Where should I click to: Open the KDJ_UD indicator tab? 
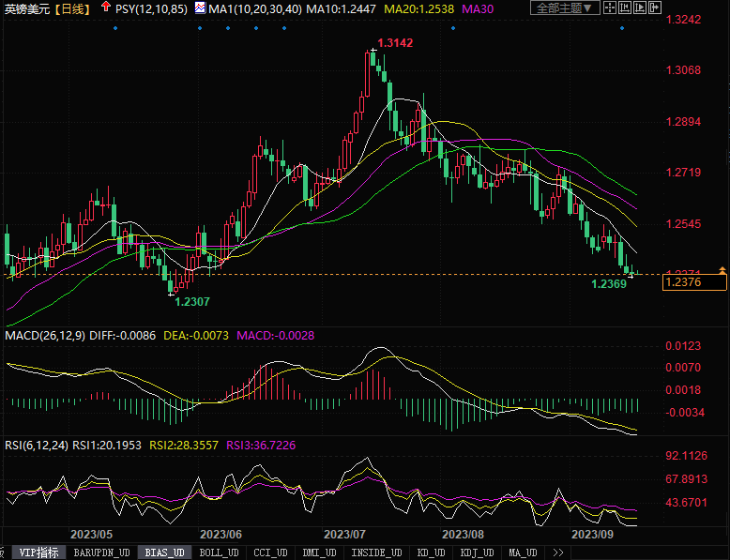pyautogui.click(x=476, y=552)
